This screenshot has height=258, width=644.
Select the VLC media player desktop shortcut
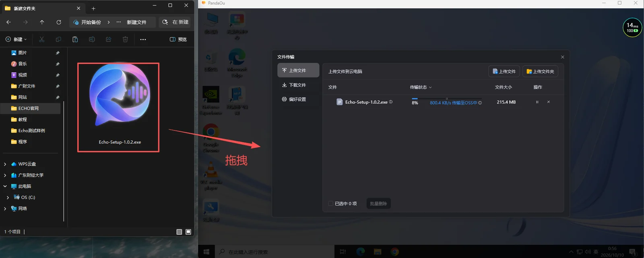coord(211,176)
